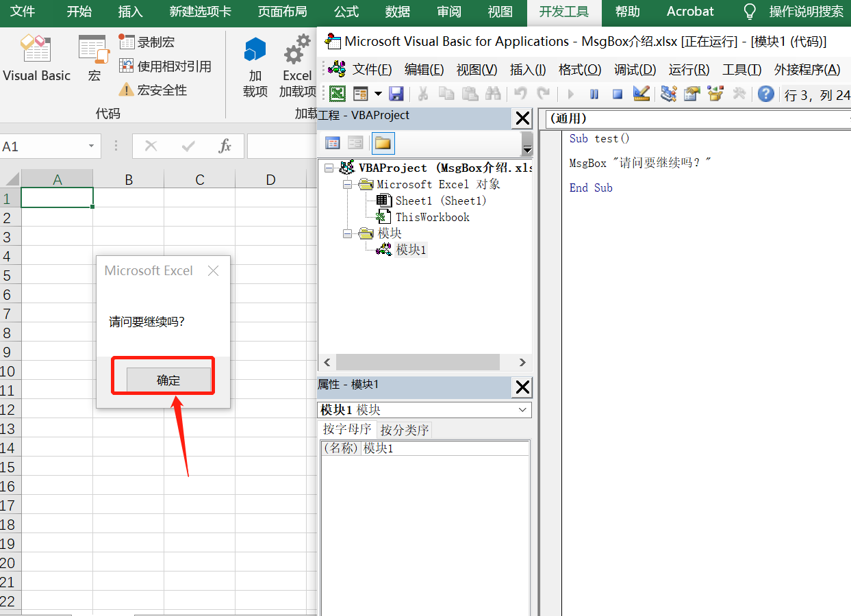Open the insert object dropdown arrow
The height and width of the screenshot is (616, 851).
click(x=378, y=94)
